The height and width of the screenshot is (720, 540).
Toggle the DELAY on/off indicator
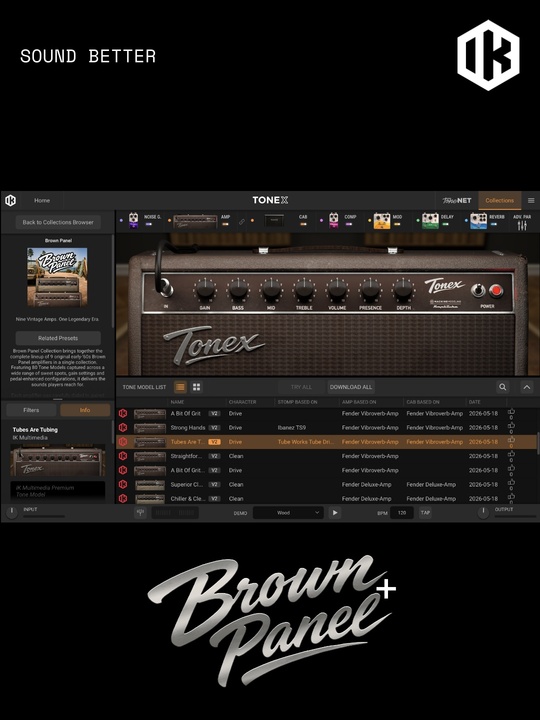click(445, 225)
